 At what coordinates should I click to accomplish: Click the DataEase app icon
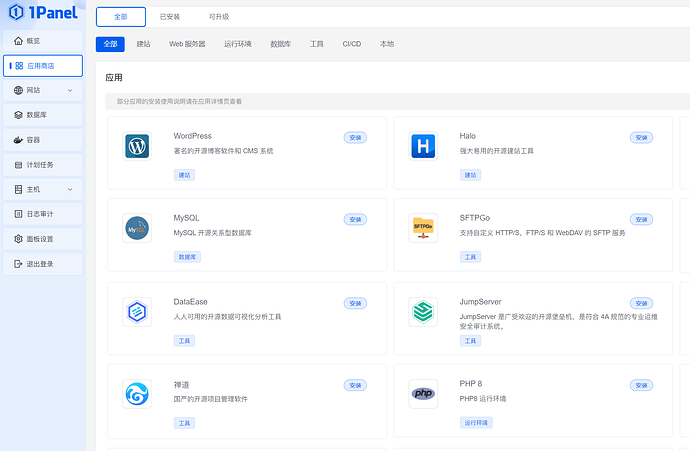pyautogui.click(x=137, y=312)
